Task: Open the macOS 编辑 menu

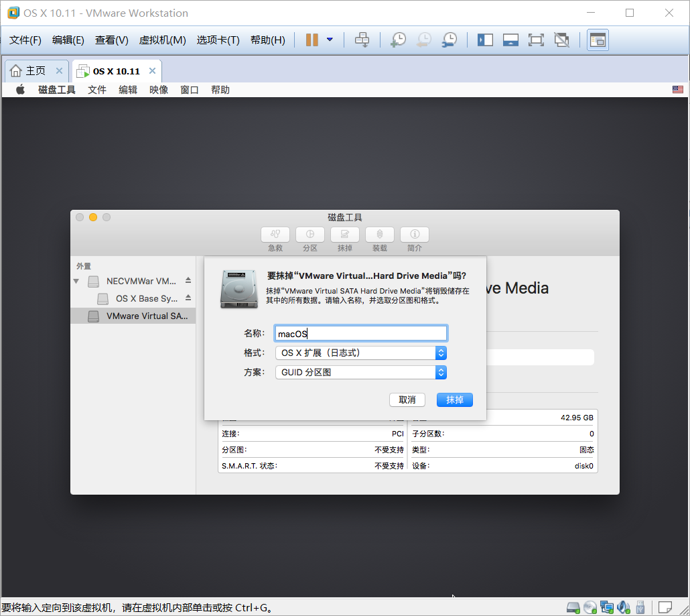Action: 127,90
